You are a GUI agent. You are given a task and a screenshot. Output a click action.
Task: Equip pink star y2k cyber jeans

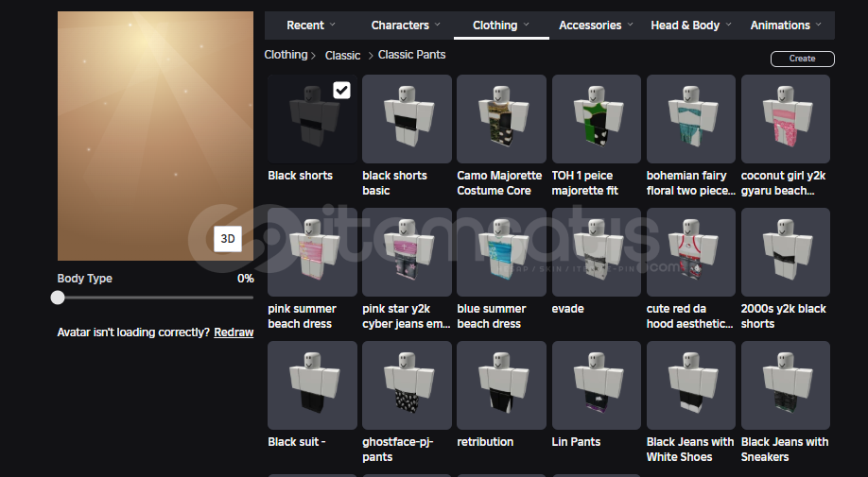(407, 252)
